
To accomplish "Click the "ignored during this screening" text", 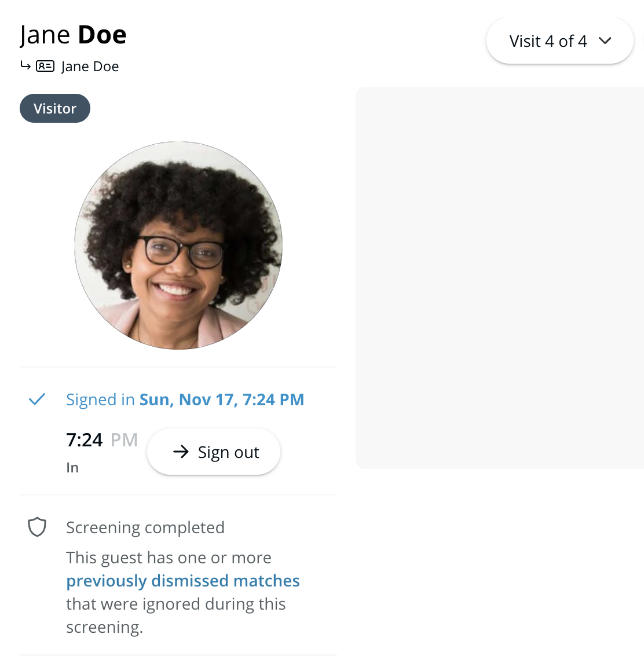I will tap(175, 615).
